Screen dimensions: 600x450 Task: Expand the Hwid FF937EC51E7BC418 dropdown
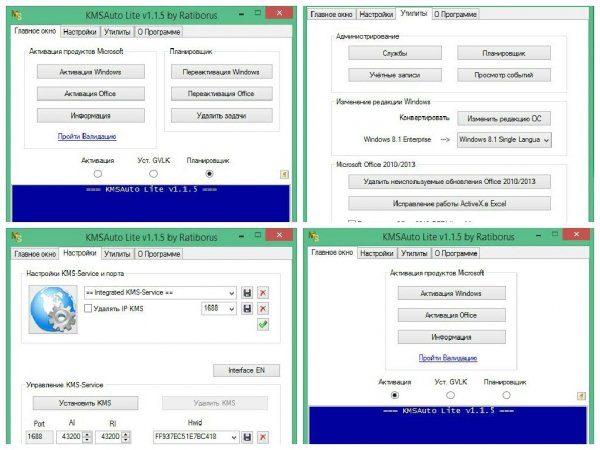pos(233,437)
